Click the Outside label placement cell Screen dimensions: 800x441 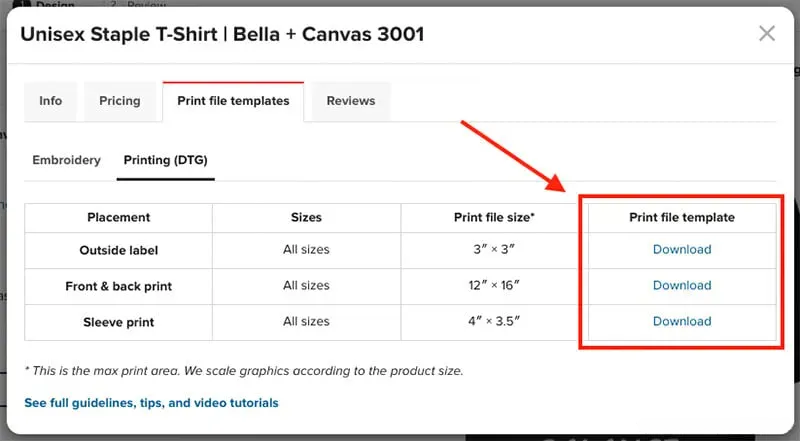click(x=119, y=250)
